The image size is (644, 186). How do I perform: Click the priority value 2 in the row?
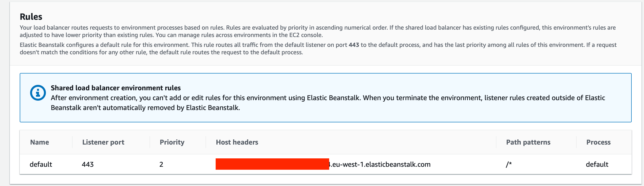(x=162, y=164)
